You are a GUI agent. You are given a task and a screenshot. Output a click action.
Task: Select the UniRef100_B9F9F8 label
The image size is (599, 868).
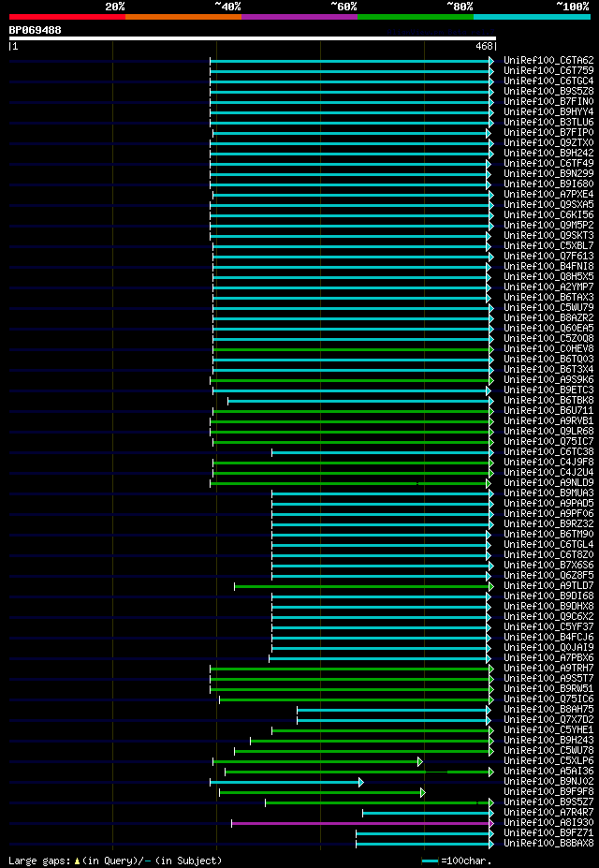pyautogui.click(x=548, y=792)
